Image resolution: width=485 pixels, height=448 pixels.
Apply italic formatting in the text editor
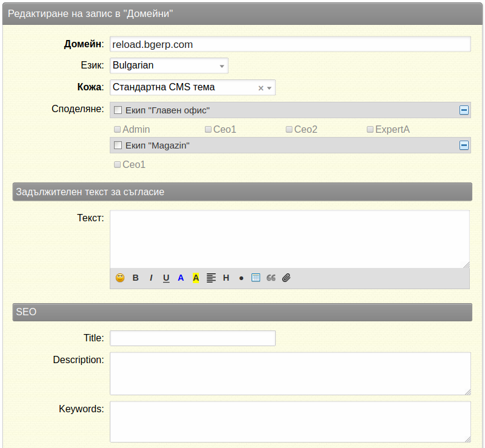(x=151, y=278)
